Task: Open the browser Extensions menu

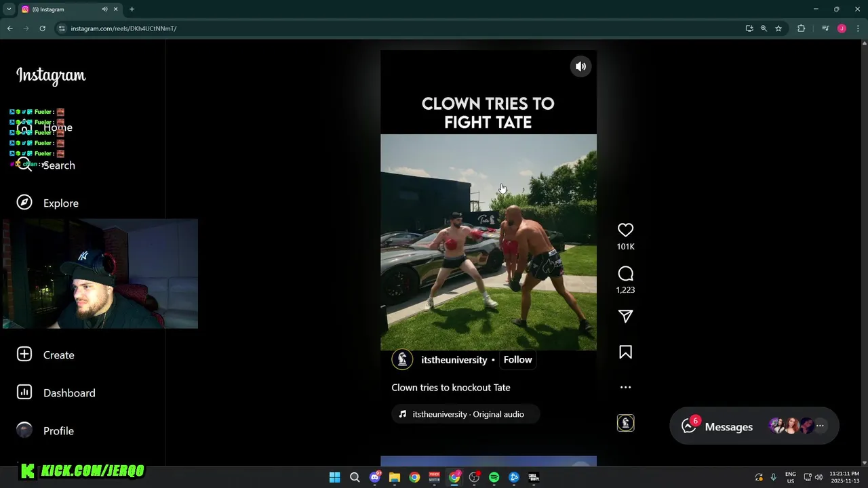Action: point(801,28)
